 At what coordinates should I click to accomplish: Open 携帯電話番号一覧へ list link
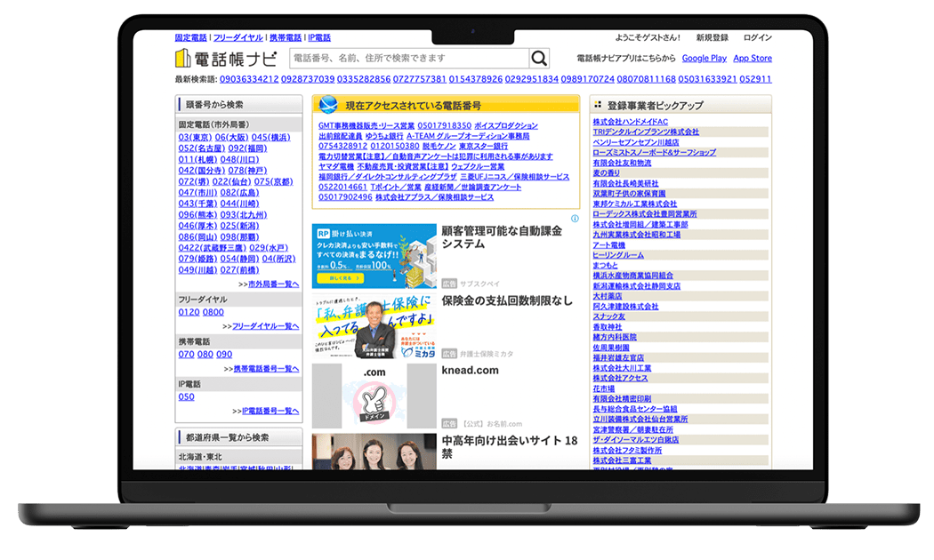coord(266,369)
